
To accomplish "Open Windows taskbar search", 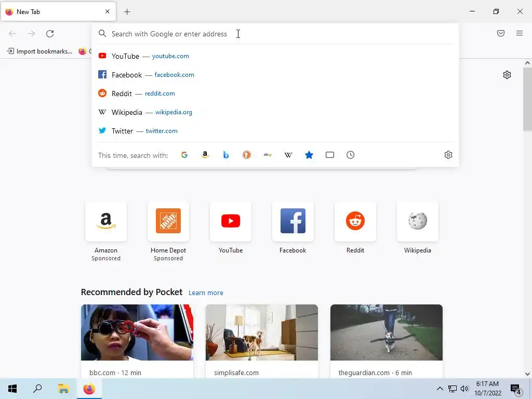I will pos(37,389).
